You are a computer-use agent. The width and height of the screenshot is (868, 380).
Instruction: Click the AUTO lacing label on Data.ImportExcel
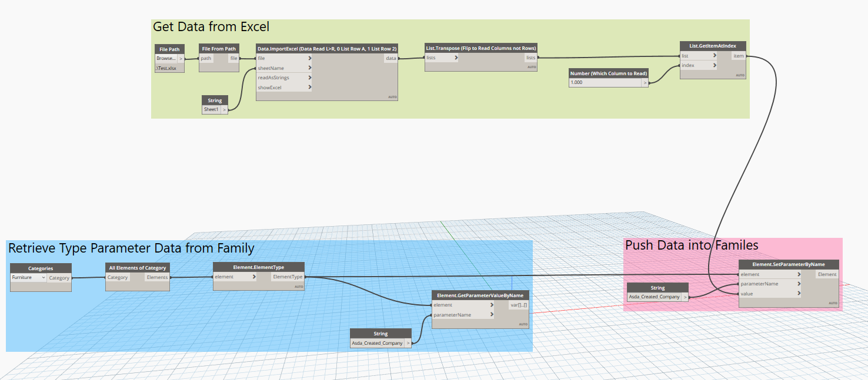tap(393, 97)
